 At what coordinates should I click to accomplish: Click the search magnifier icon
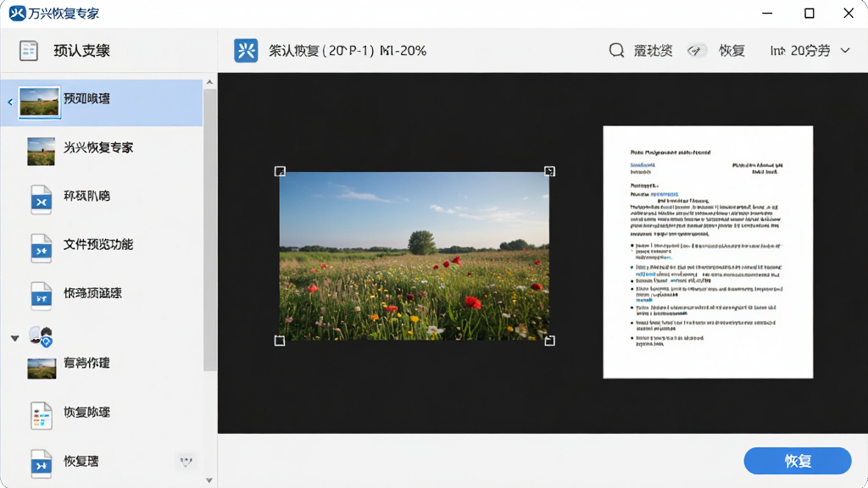tap(616, 50)
